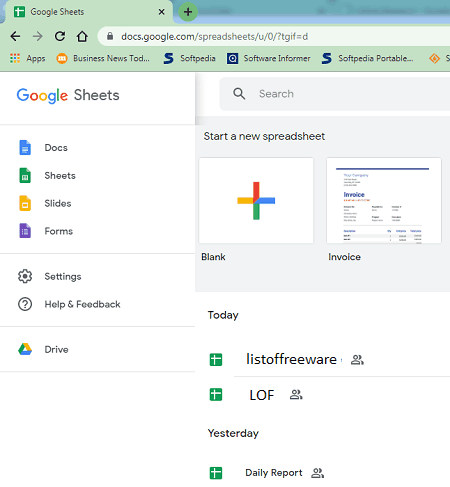Open the Softpedia bookmark

[x=190, y=58]
